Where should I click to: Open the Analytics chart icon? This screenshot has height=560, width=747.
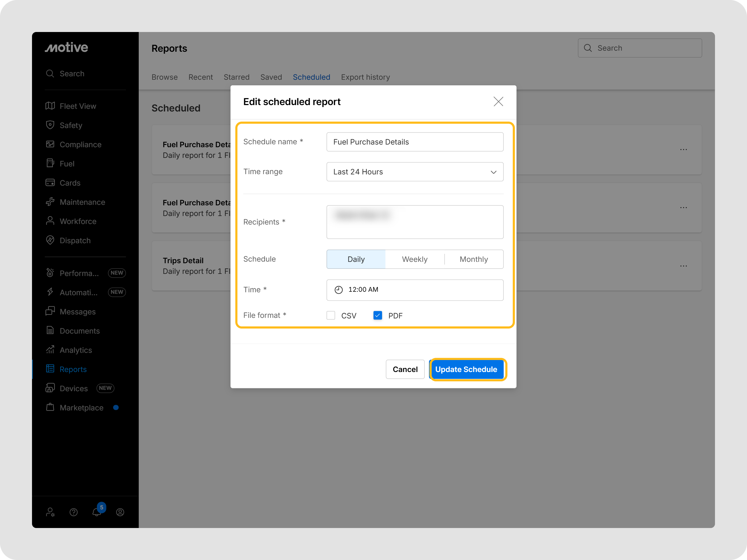coord(50,350)
